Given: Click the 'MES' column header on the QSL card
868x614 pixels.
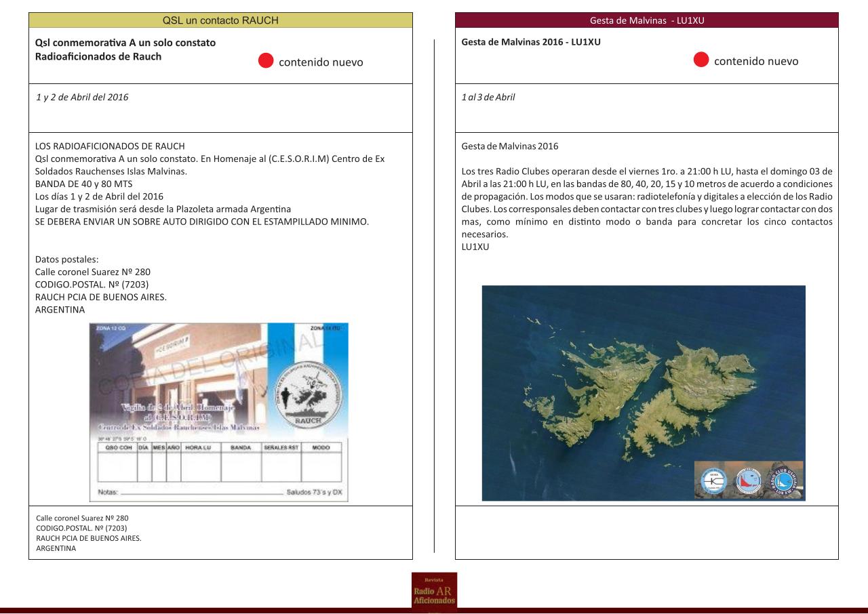Looking at the screenshot, I should [x=159, y=448].
